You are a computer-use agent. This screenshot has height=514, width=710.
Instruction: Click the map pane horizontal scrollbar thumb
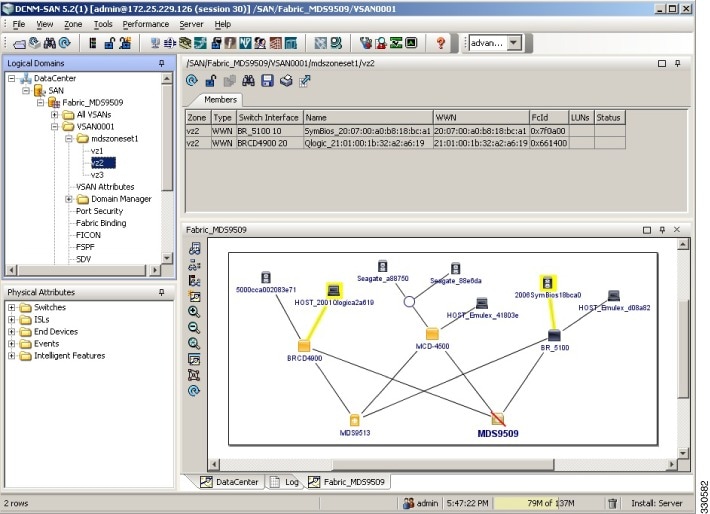(x=443, y=464)
